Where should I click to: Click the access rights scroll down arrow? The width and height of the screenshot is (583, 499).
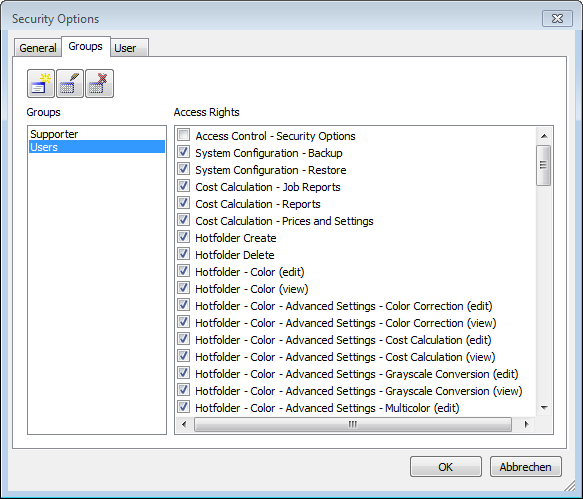click(544, 408)
